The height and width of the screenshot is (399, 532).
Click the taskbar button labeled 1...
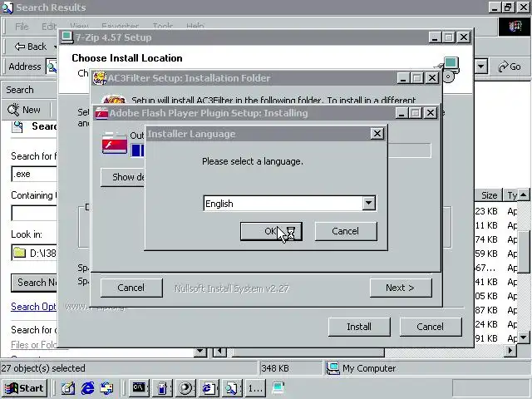(x=255, y=388)
